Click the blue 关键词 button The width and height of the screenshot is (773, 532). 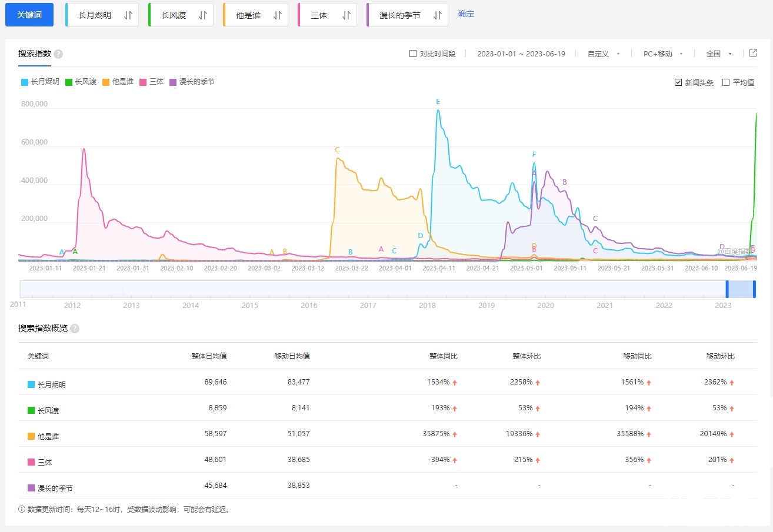click(x=29, y=15)
